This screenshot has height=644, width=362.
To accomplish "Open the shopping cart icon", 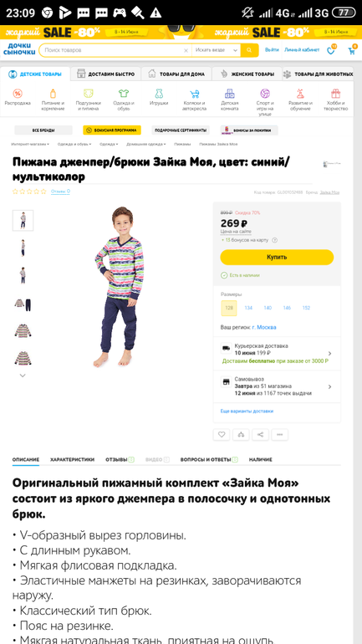I will coord(352,50).
